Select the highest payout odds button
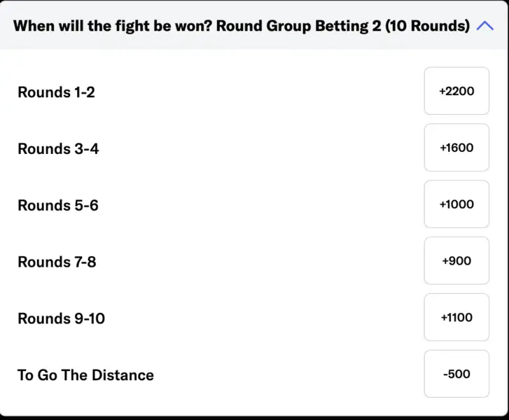 click(456, 91)
